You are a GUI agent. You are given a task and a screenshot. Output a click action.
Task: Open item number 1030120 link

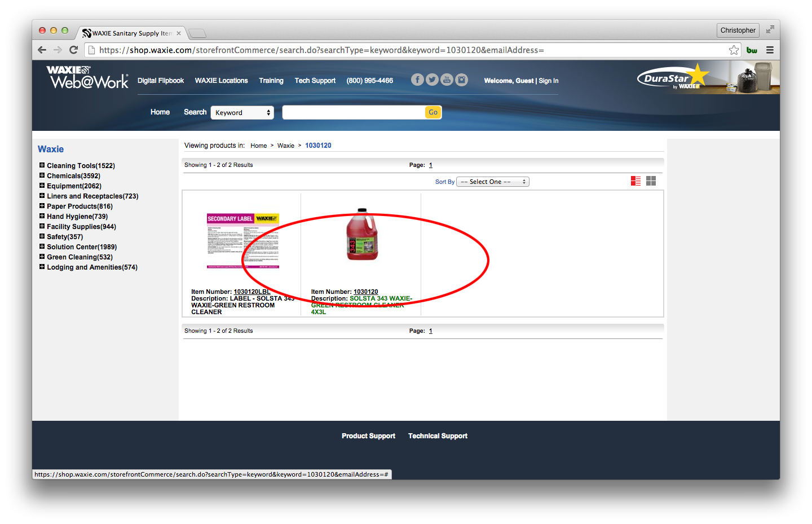click(x=366, y=292)
